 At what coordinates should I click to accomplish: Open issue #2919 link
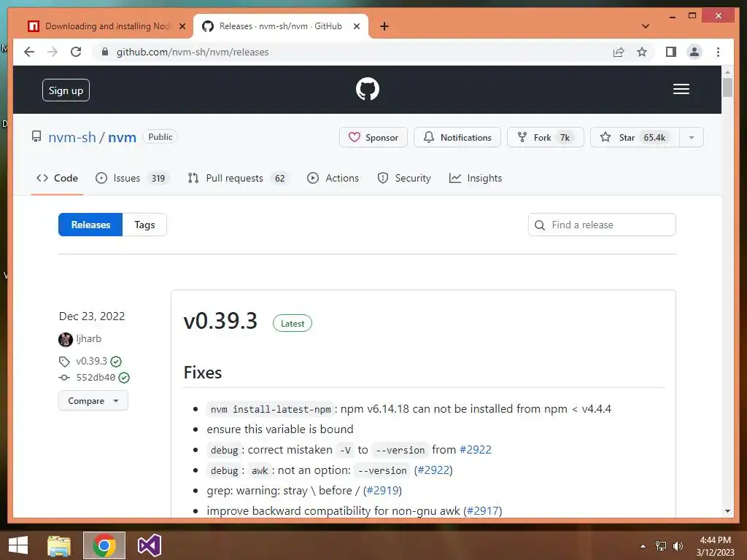(x=382, y=491)
